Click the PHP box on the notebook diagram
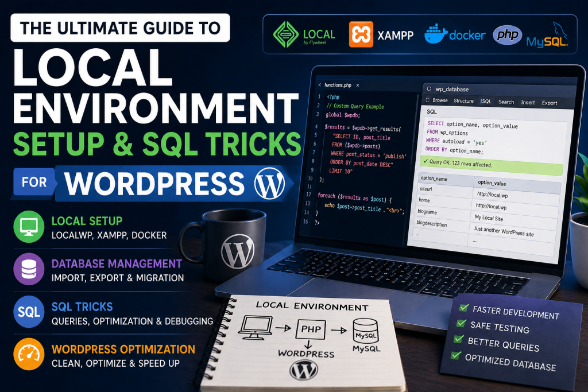This screenshot has height=392, width=588. point(311,329)
